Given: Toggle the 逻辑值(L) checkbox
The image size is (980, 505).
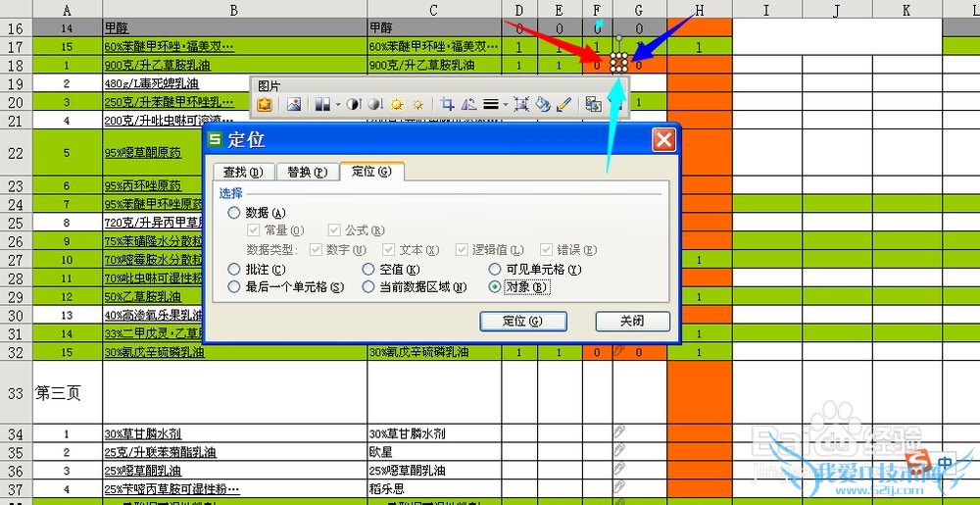Looking at the screenshot, I should click(x=462, y=249).
